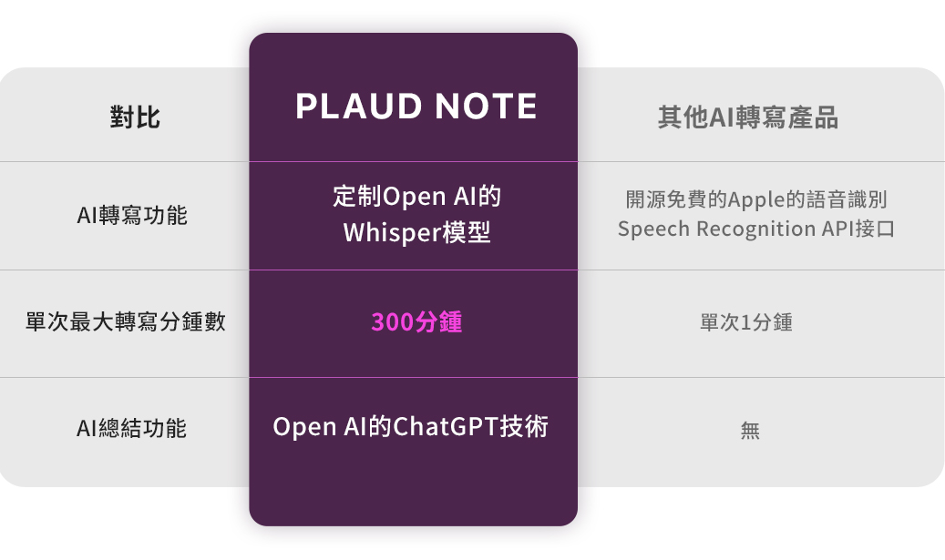Click the "定制Open AI的" text line
This screenshot has width=945, height=560.
(x=417, y=197)
